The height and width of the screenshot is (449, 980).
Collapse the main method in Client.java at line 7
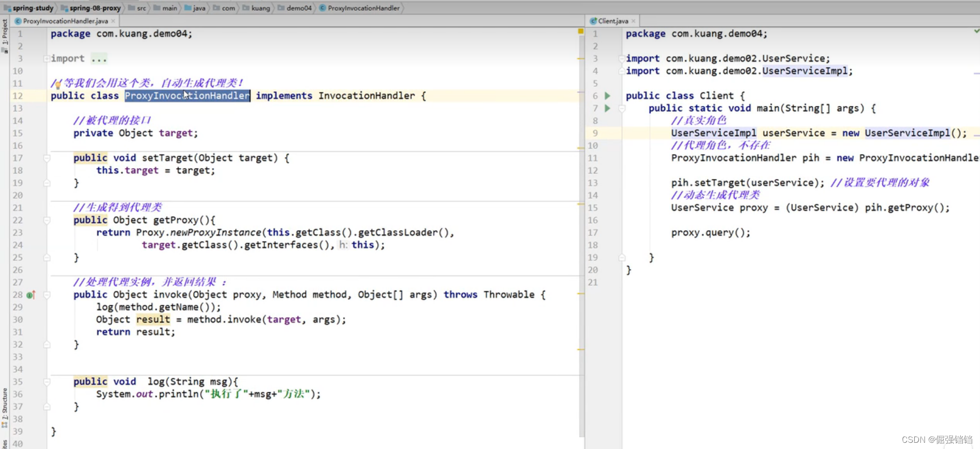pos(622,108)
